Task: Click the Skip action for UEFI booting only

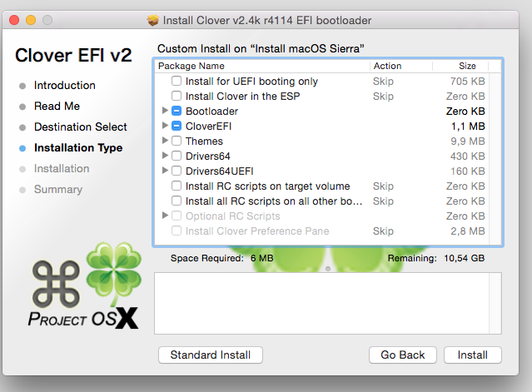Action: pyautogui.click(x=384, y=82)
